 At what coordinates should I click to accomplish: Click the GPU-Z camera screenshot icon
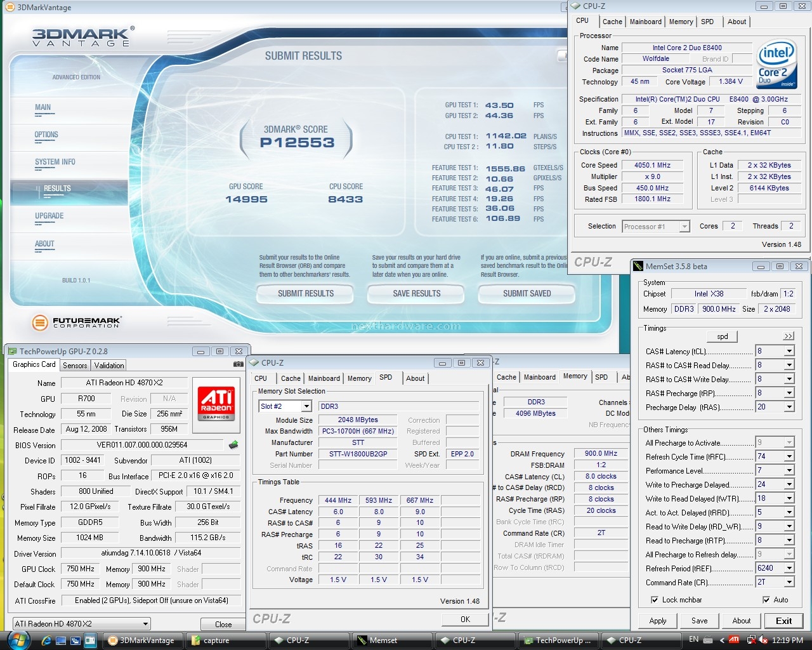(239, 364)
